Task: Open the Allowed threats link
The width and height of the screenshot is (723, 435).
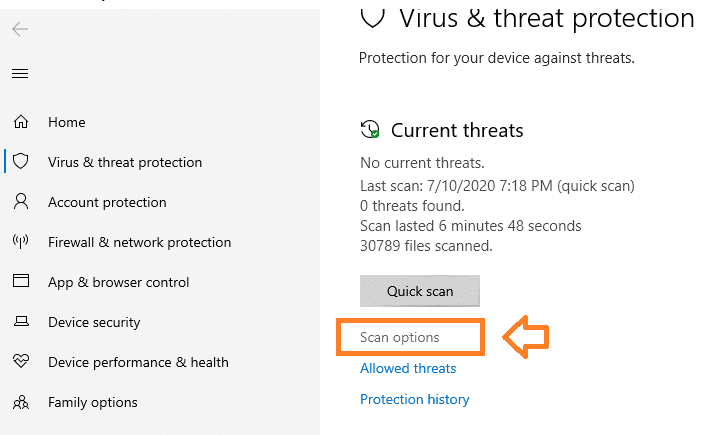Action: pos(408,368)
